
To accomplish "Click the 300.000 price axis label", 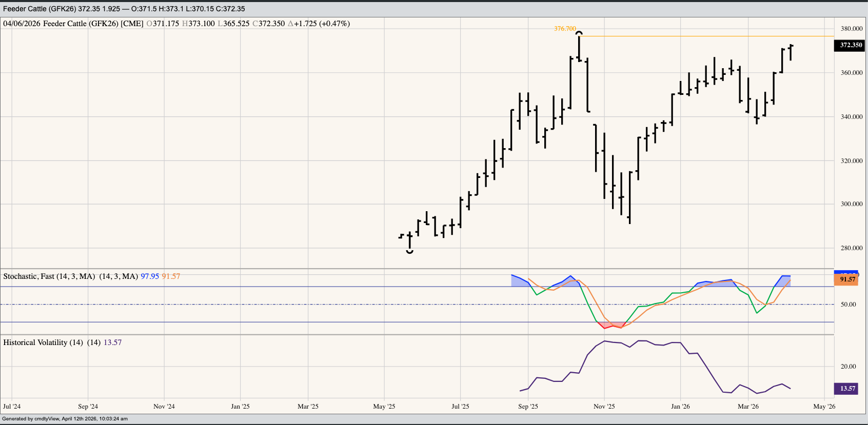I will pyautogui.click(x=851, y=204).
